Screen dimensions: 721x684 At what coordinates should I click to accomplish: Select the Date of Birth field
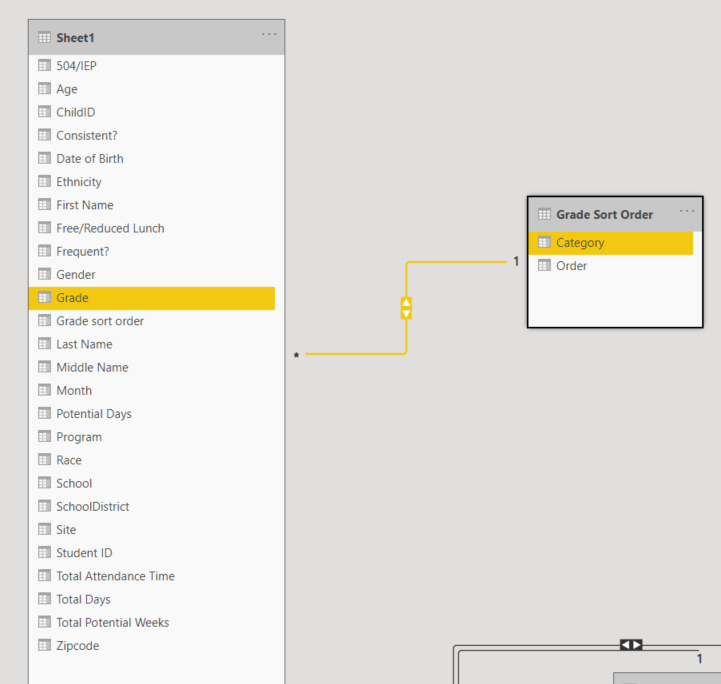tap(152, 159)
